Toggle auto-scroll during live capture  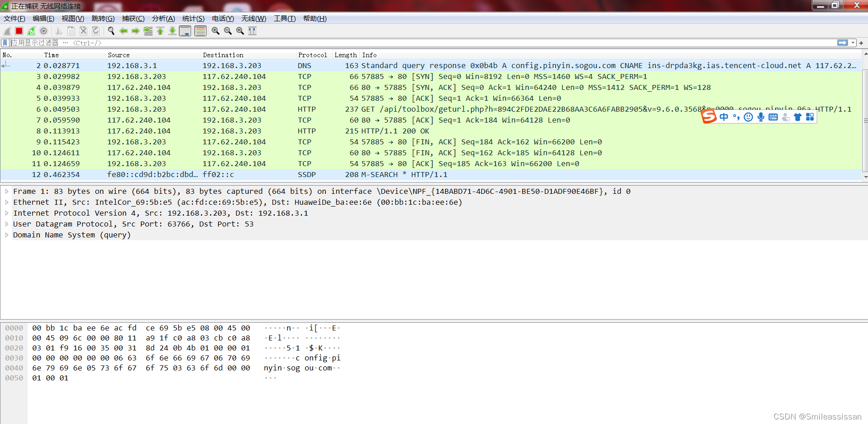[186, 30]
